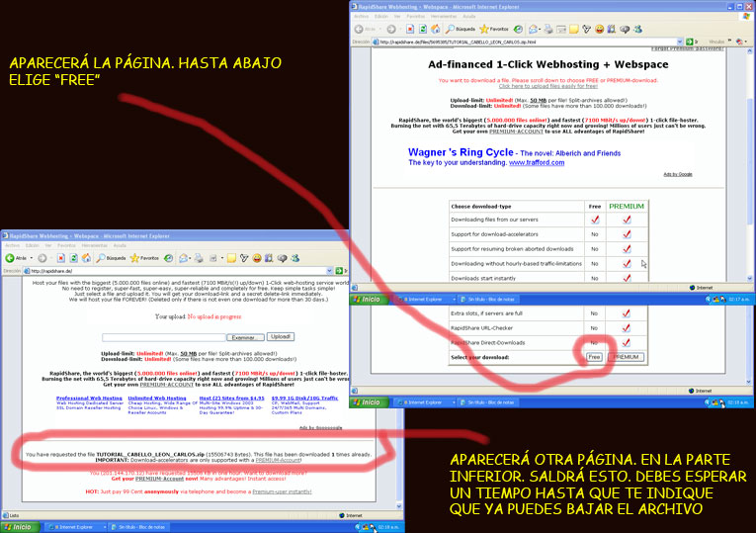
Task: Click Forward arrow in the rapidshare.de upload window
Action: (x=42, y=258)
